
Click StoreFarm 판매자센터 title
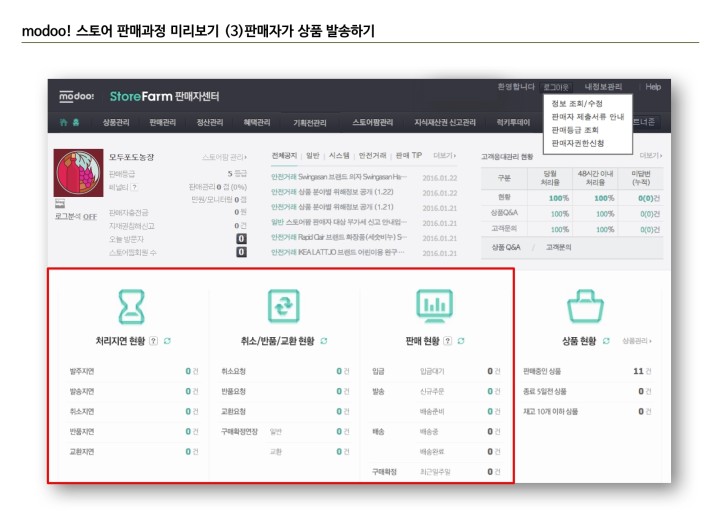coord(164,96)
